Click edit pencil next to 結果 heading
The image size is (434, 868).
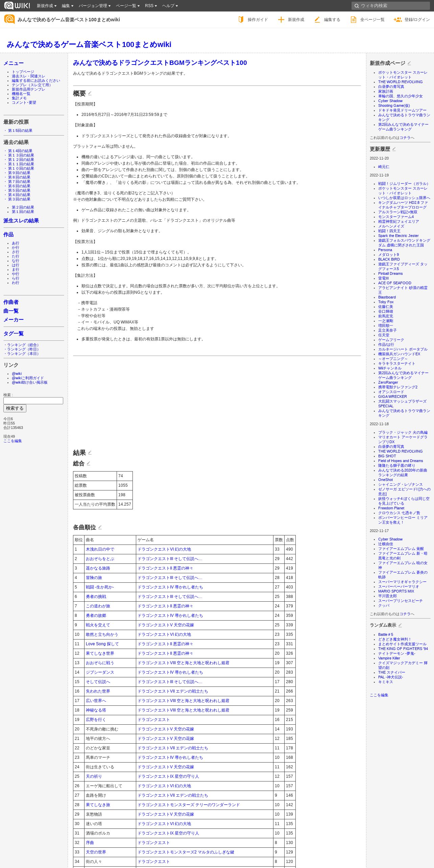pos(90,453)
